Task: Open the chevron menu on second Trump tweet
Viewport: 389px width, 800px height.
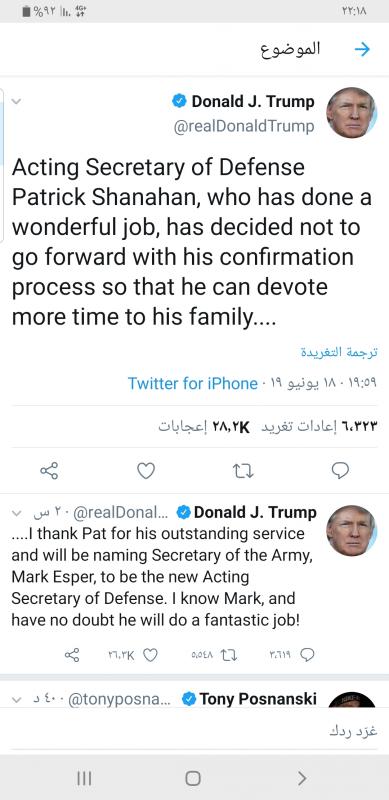Action: (x=16, y=512)
